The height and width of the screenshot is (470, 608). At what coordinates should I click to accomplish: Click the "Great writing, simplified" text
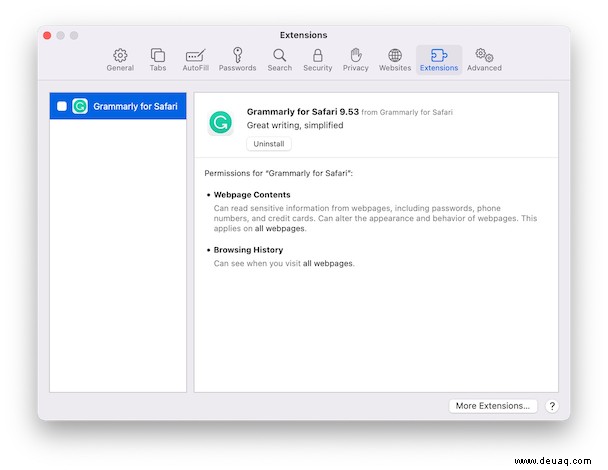pyautogui.click(x=295, y=125)
